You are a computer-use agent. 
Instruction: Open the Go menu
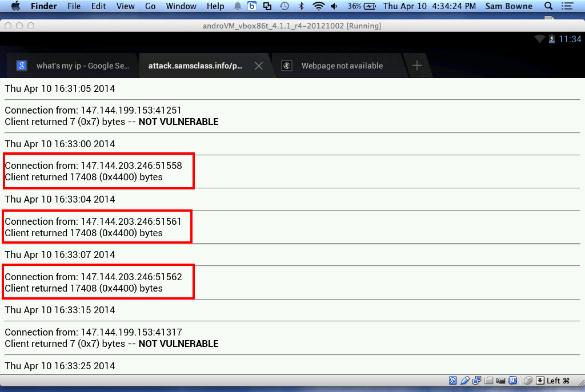tap(150, 6)
